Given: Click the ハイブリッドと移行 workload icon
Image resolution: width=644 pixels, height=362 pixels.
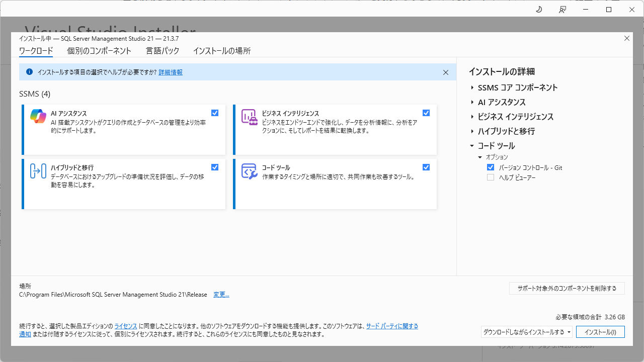Looking at the screenshot, I should [38, 171].
